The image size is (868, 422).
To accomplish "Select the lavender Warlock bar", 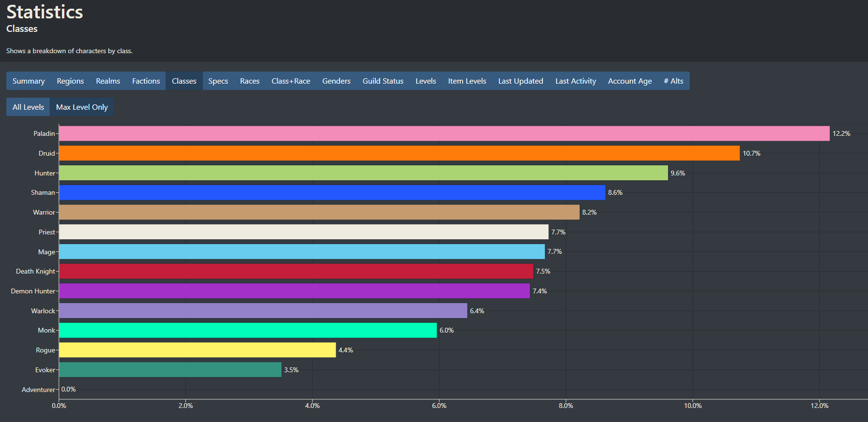I will 263,311.
